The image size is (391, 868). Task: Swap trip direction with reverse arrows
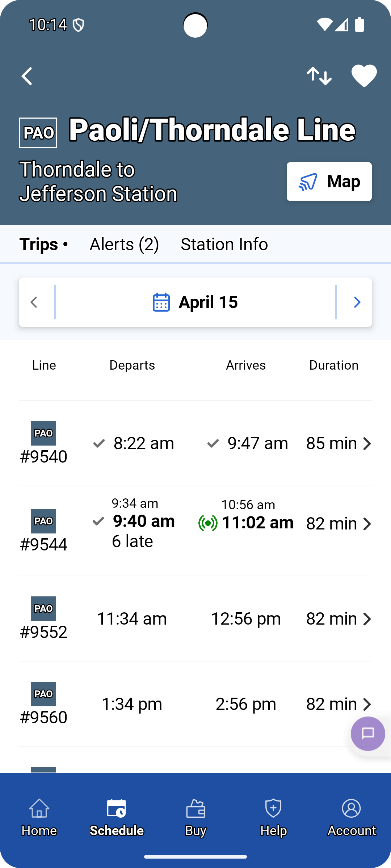(x=319, y=76)
